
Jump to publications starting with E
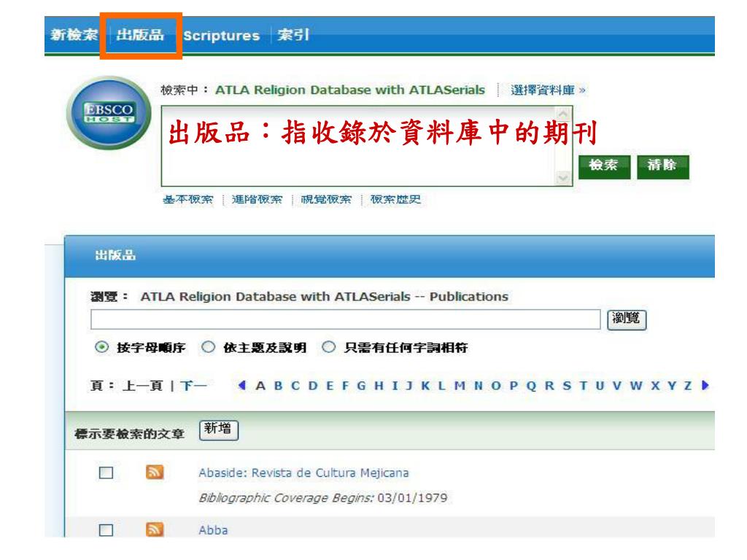tap(330, 386)
